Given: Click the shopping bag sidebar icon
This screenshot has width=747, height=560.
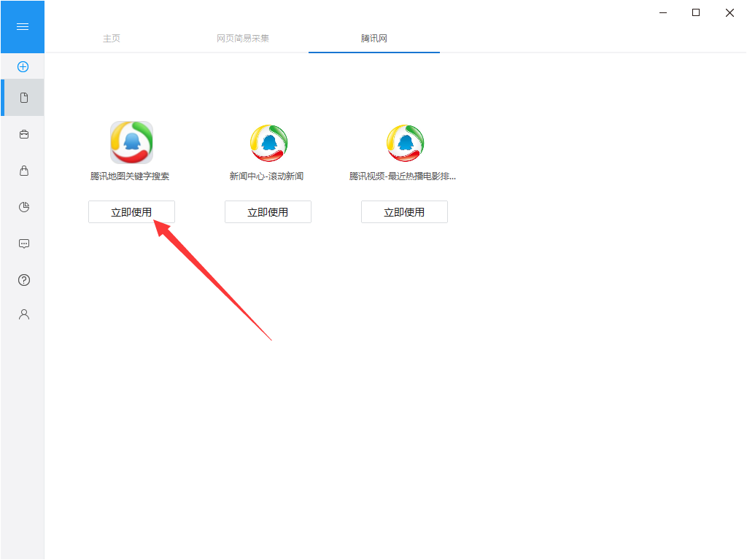Looking at the screenshot, I should point(24,171).
